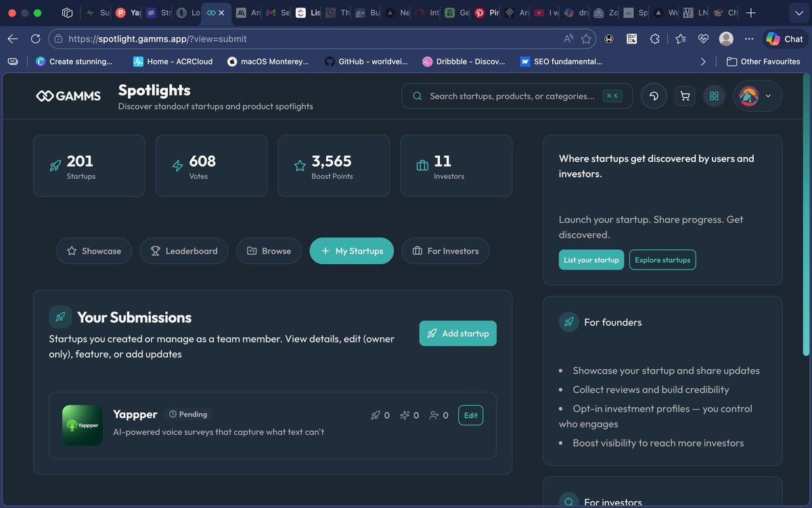Open the macOS Monterey... bookmark
This screenshot has height=508, width=812.
[268, 61]
